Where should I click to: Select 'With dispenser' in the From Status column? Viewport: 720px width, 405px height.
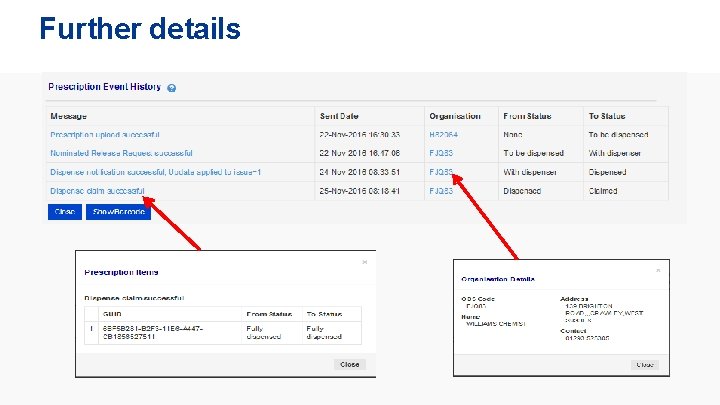click(x=529, y=172)
